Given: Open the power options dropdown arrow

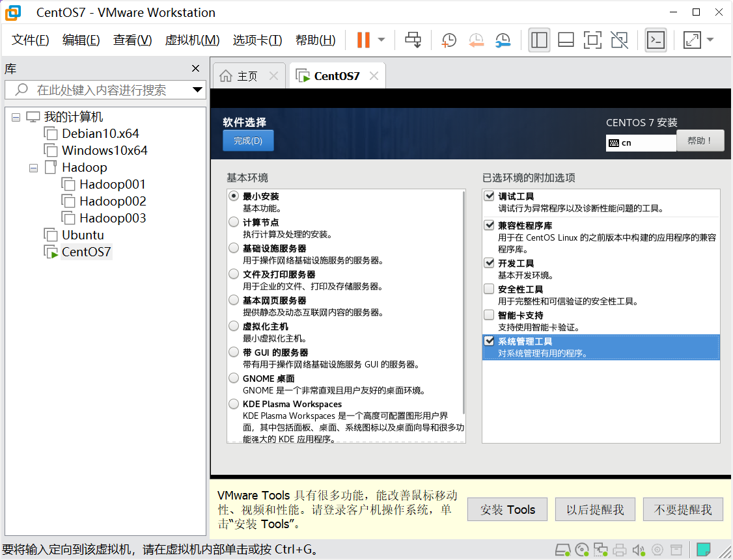Looking at the screenshot, I should [381, 40].
